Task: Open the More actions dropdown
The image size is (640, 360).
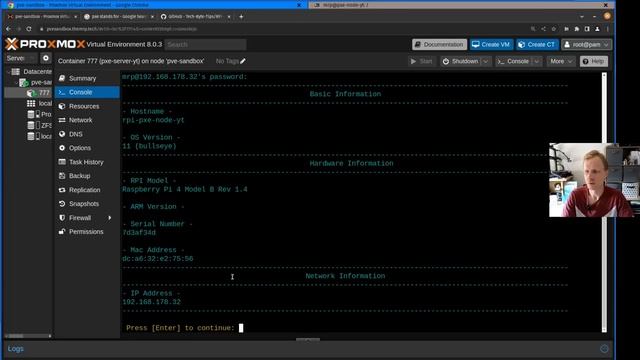Action: click(x=561, y=61)
